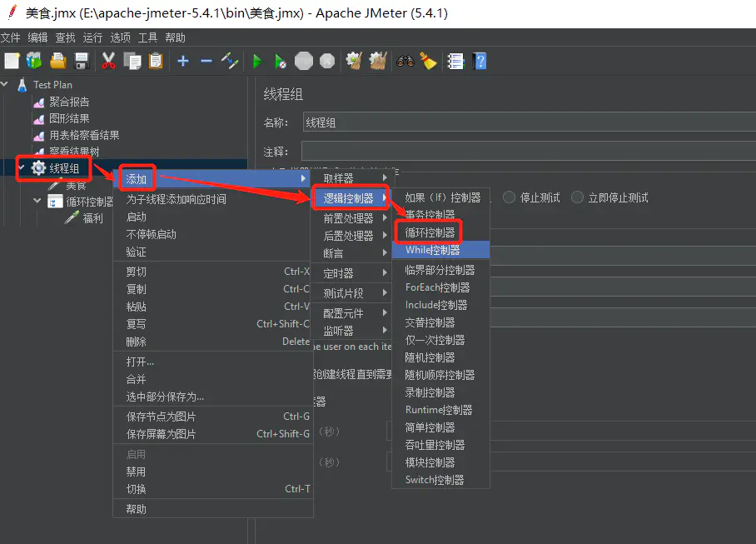The height and width of the screenshot is (544, 756).
Task: Select Switch控制器 menu entry
Action: click(440, 480)
